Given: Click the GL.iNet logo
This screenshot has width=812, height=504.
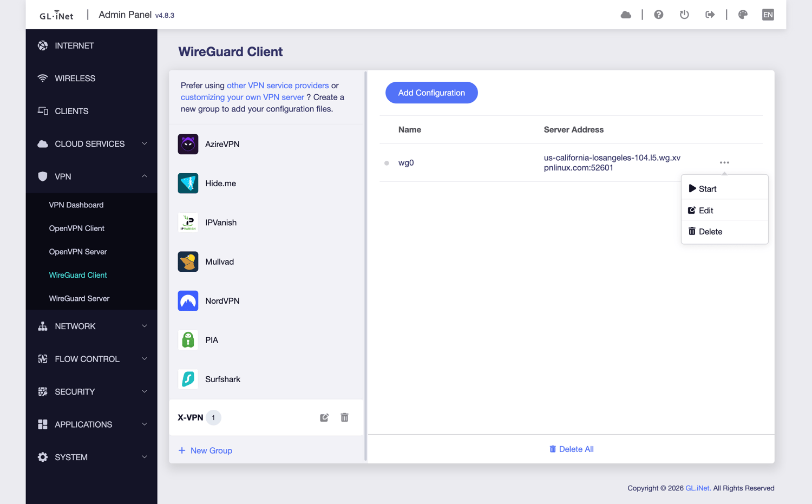Looking at the screenshot, I should tap(56, 15).
